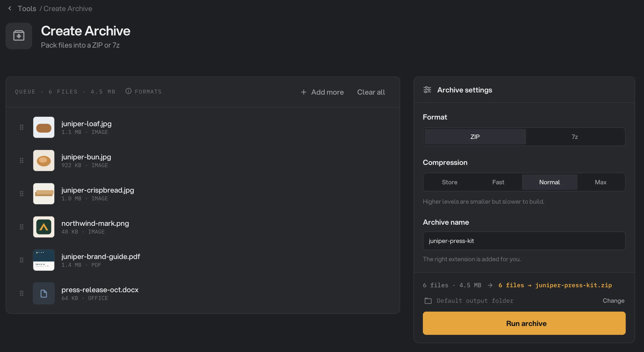Go to Tools in the breadcrumb
Viewport: 644px width, 352px height.
click(27, 9)
